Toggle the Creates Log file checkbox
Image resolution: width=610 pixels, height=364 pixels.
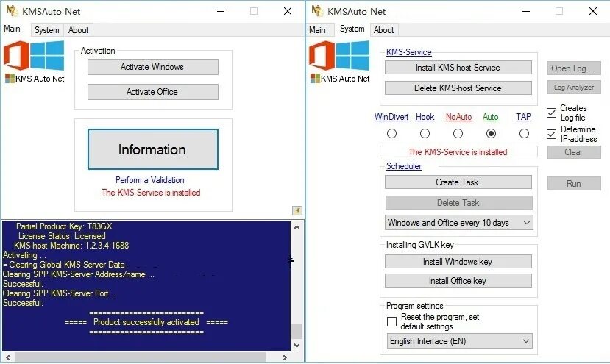click(551, 113)
